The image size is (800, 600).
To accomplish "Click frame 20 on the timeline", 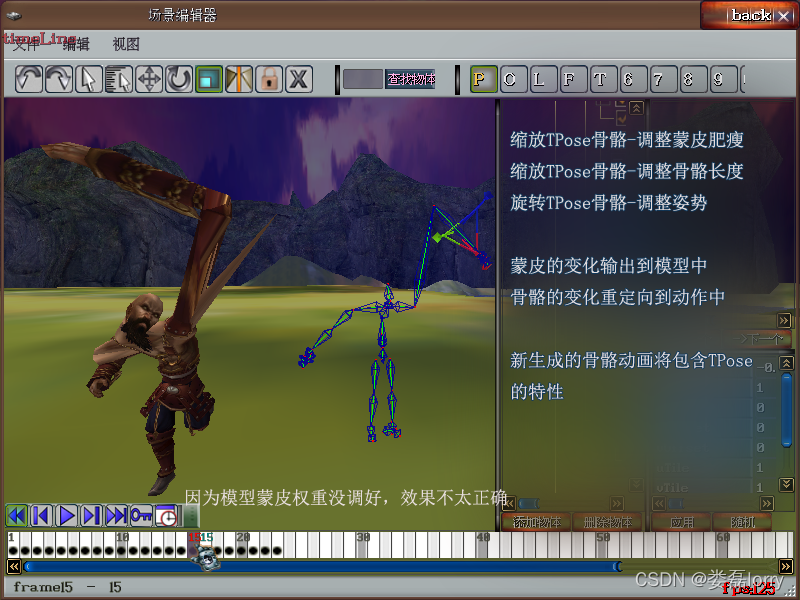I will pyautogui.click(x=243, y=544).
